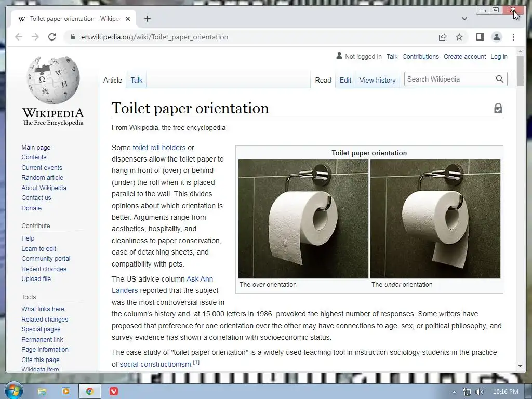
Task: Follow the toilet roll holders link
Action: (159, 148)
